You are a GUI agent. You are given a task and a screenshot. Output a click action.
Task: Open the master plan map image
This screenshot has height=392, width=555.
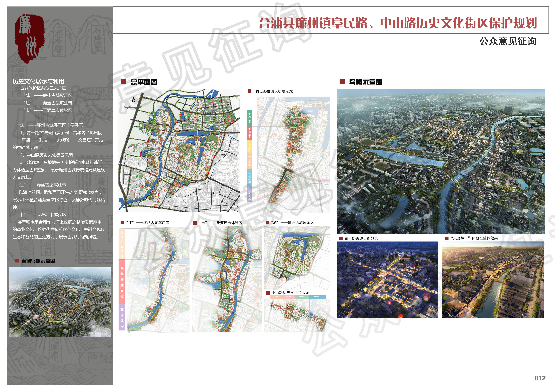point(179,150)
